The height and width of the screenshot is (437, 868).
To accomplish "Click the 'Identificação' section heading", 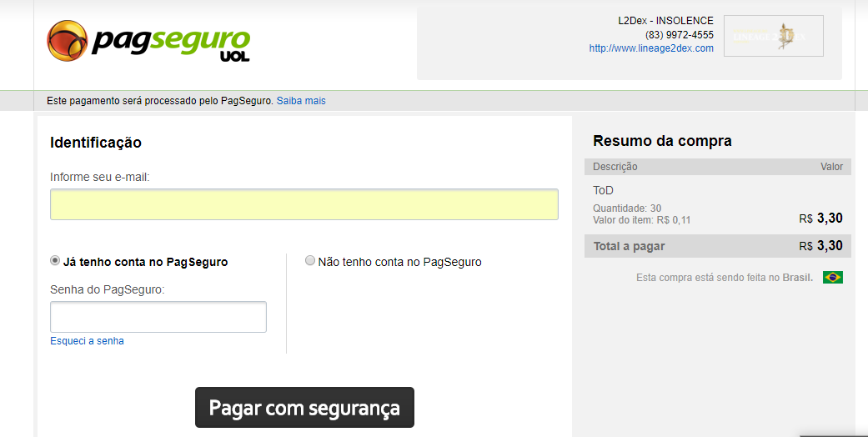I will coord(96,143).
